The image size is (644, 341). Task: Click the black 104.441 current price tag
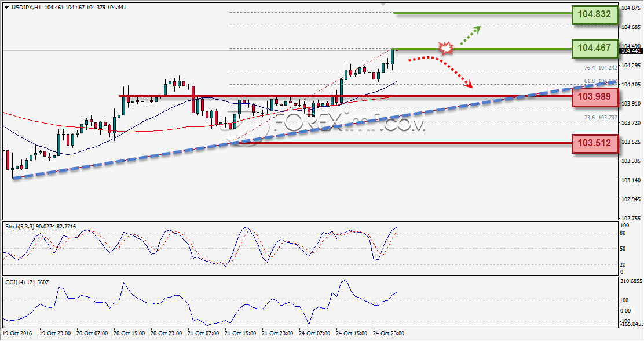pyautogui.click(x=631, y=50)
